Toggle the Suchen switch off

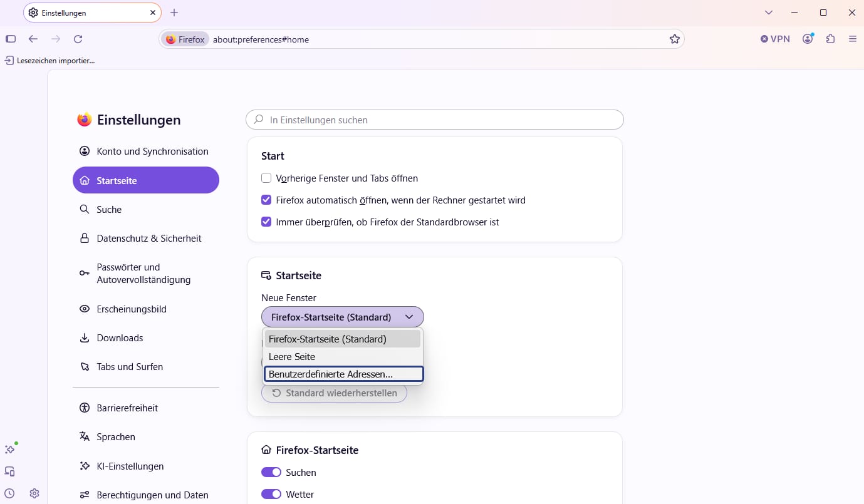(271, 473)
